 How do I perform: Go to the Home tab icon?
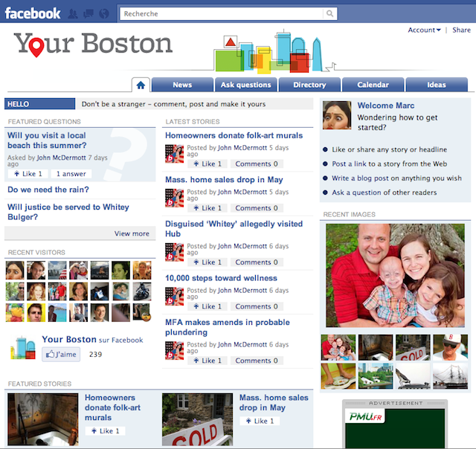coord(141,85)
